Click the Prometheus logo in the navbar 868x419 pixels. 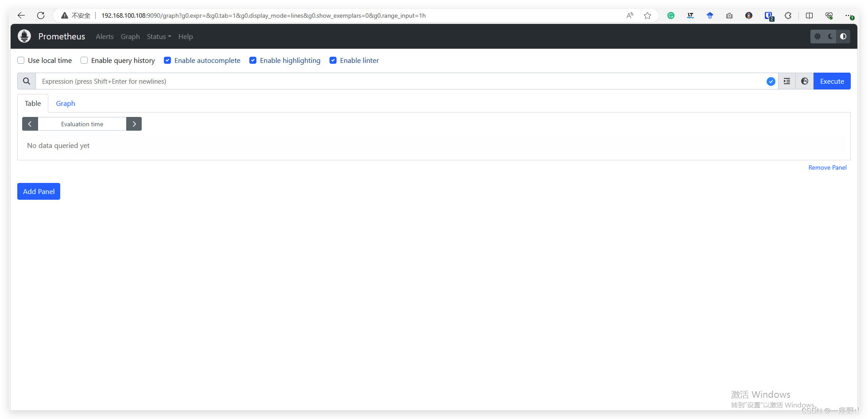(24, 36)
